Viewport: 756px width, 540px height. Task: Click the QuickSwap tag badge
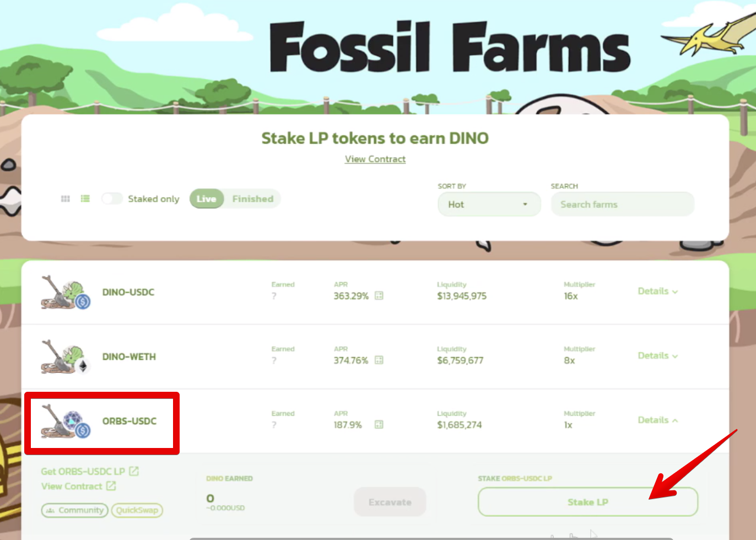[137, 510]
